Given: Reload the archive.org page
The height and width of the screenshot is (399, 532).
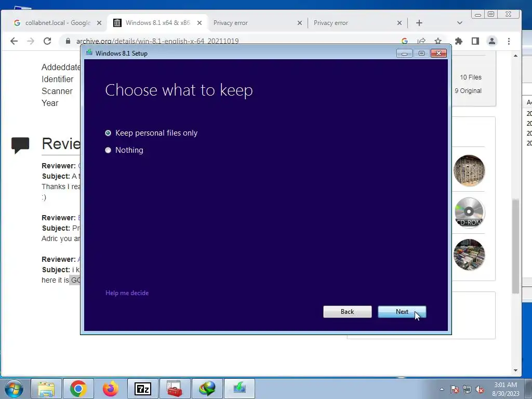Looking at the screenshot, I should pos(47,41).
